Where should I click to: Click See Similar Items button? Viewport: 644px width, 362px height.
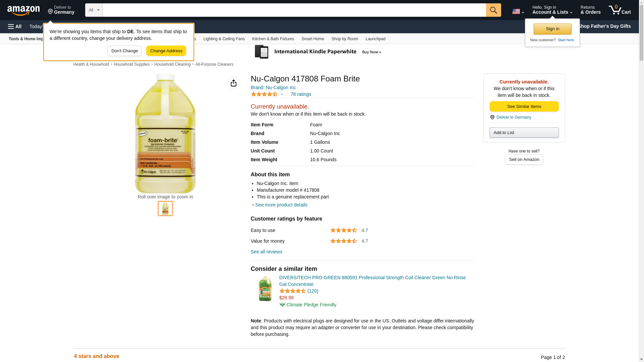click(524, 107)
